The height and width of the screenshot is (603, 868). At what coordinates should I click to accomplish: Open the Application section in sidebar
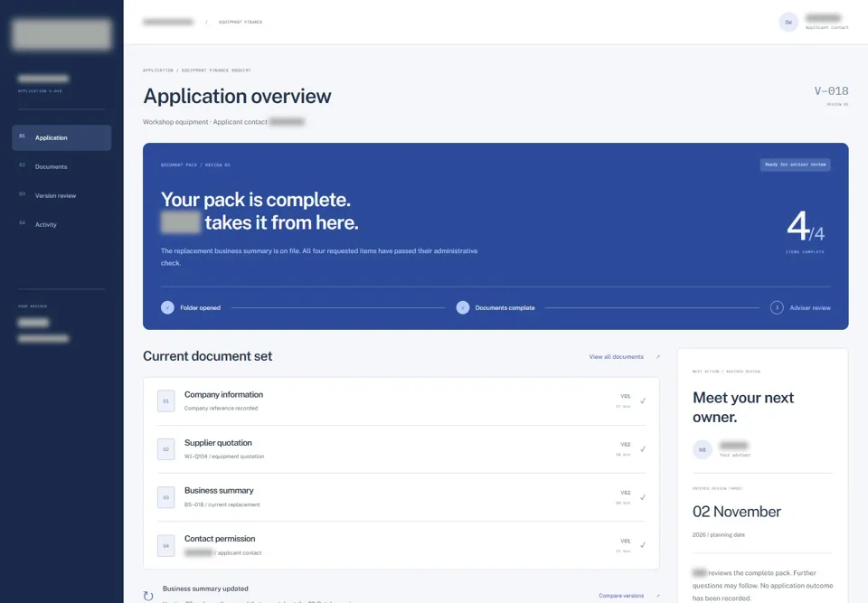click(x=61, y=137)
